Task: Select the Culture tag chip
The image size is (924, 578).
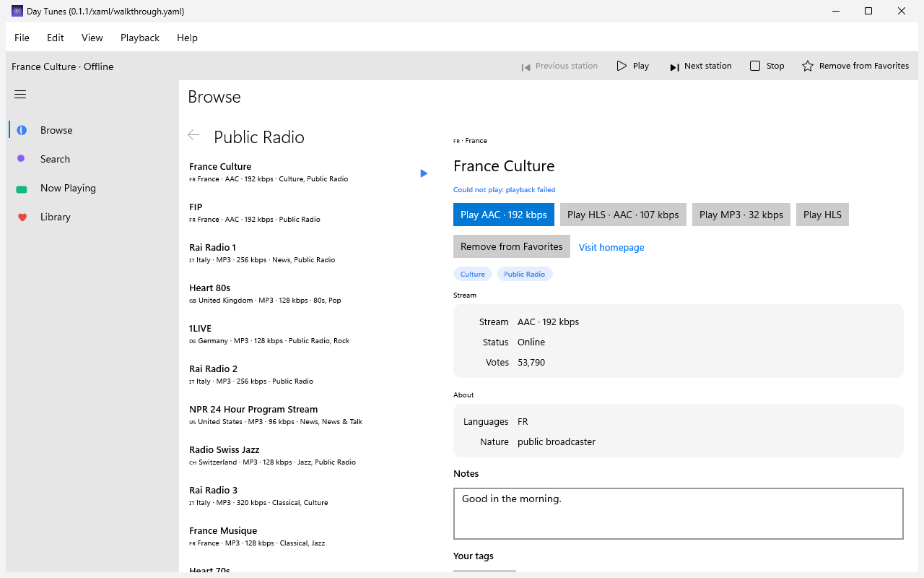Action: [x=473, y=274]
